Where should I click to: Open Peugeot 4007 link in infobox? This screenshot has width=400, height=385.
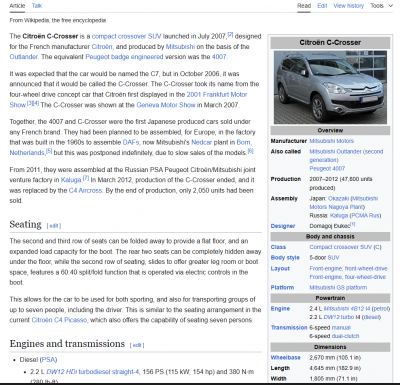coord(327,169)
